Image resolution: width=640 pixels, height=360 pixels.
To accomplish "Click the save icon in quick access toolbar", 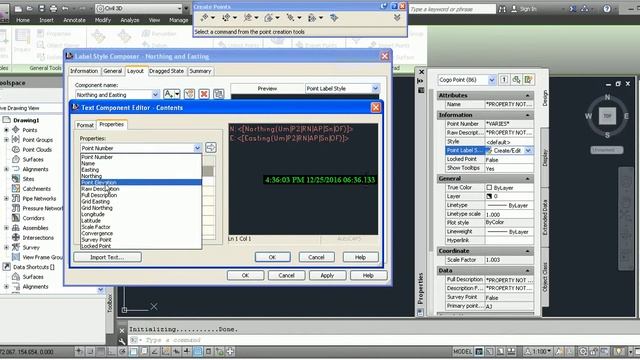I will [x=42, y=8].
